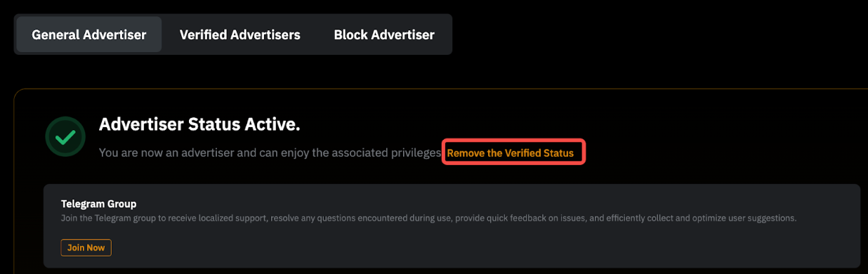This screenshot has width=868, height=274.
Task: Click the Advertiser Status Active heading
Action: tap(199, 124)
